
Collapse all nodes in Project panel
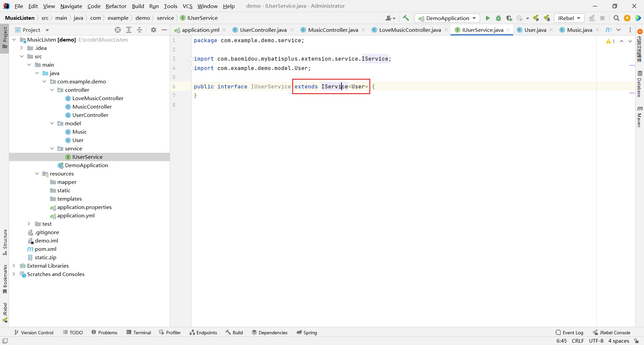[x=140, y=30]
